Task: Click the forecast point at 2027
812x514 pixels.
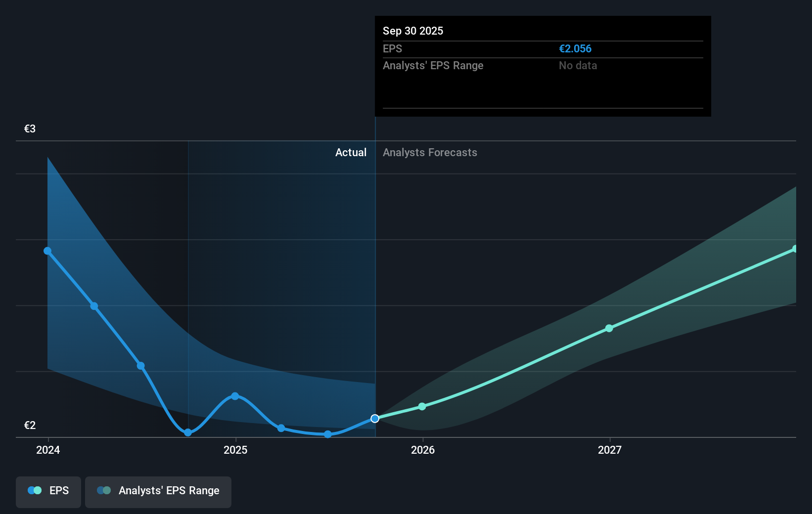Action: (609, 328)
